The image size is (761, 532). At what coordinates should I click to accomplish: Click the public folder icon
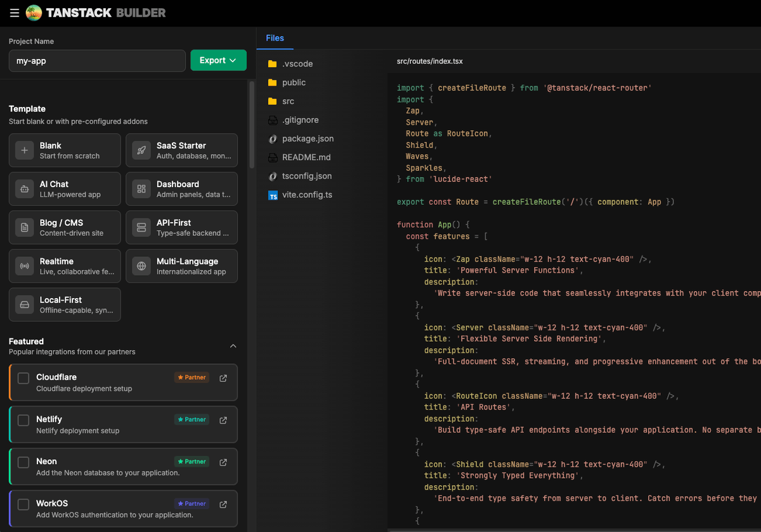pyautogui.click(x=273, y=82)
